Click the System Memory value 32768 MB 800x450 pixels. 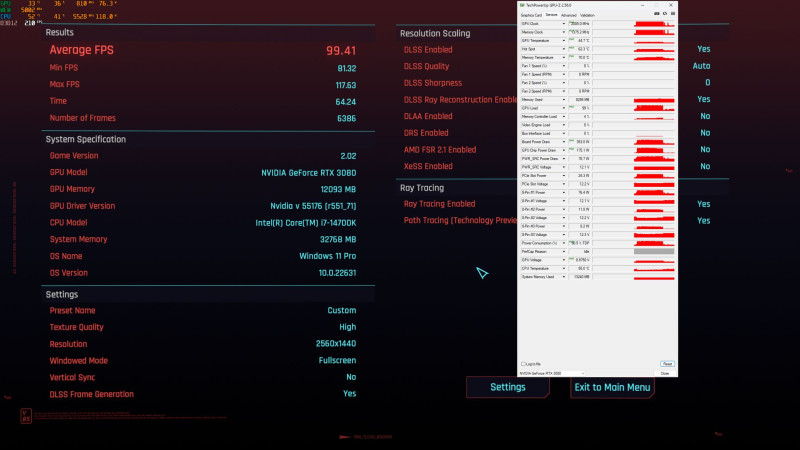338,239
